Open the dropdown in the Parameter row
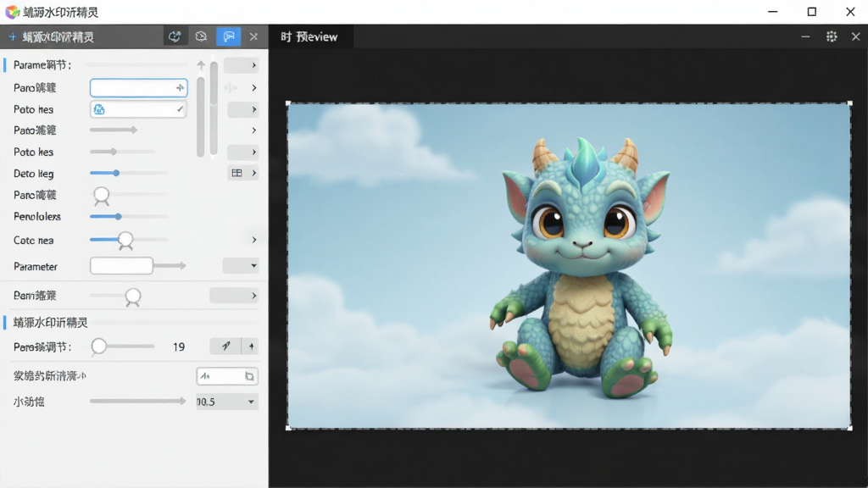Viewport: 868px width, 488px height. (x=241, y=265)
